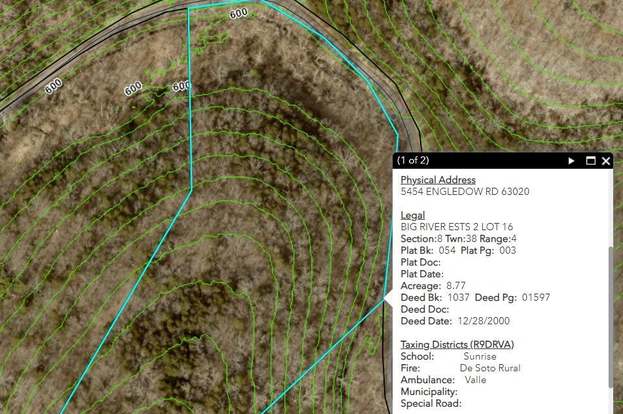The image size is (623, 414).
Task: Click Ambulance value 'Valle'
Action: coord(475,380)
